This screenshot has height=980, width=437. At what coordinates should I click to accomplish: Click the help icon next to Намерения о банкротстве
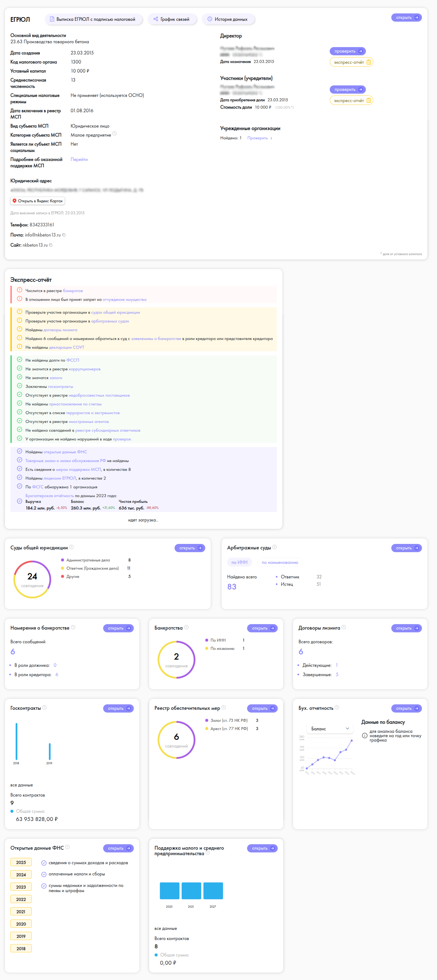tap(73, 627)
